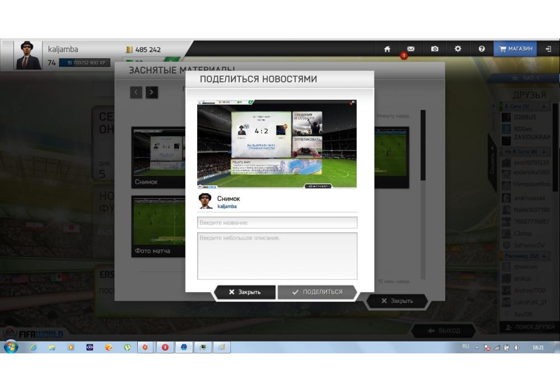Screen dimensions: 560x392
Task: Collapse the Не В Сети friends group
Action: coord(544,152)
